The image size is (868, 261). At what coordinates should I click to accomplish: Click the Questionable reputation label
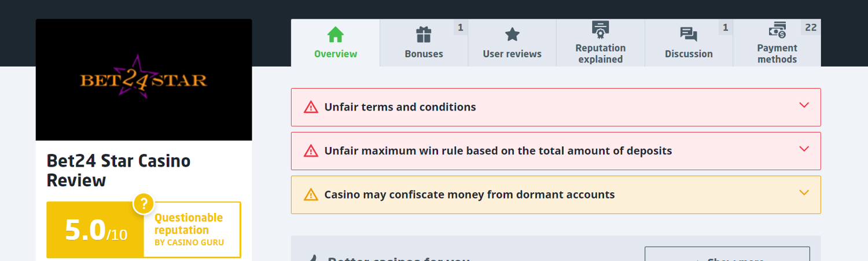coord(189,224)
